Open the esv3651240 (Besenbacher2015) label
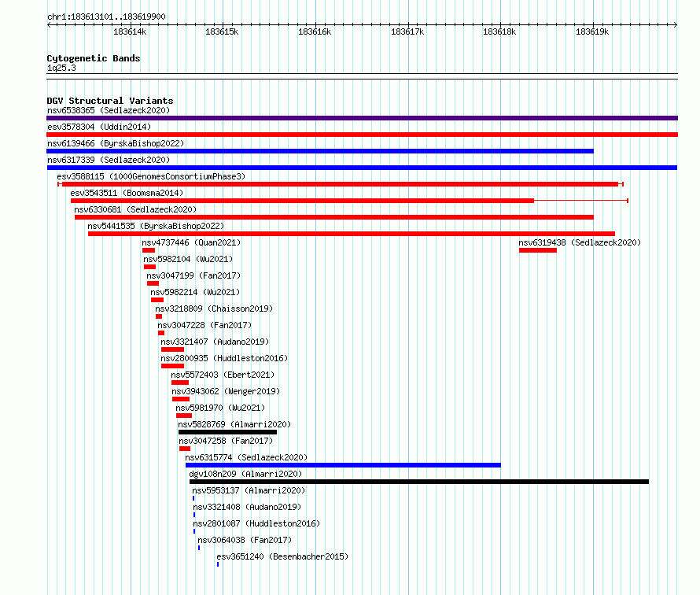 (282, 556)
